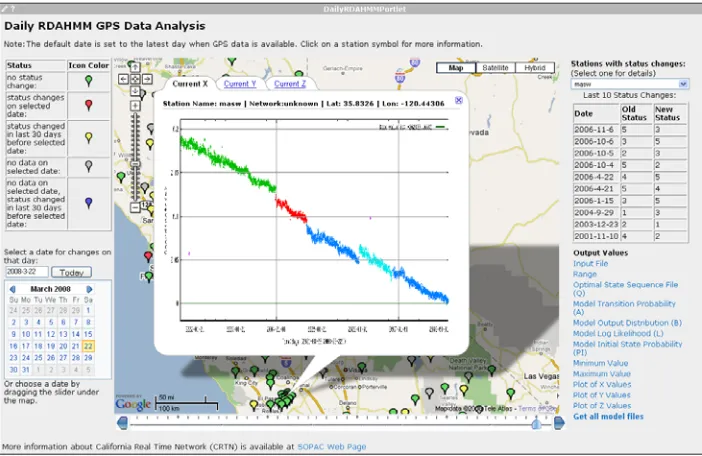Click the Today button
The height and width of the screenshot is (456, 702).
click(72, 272)
